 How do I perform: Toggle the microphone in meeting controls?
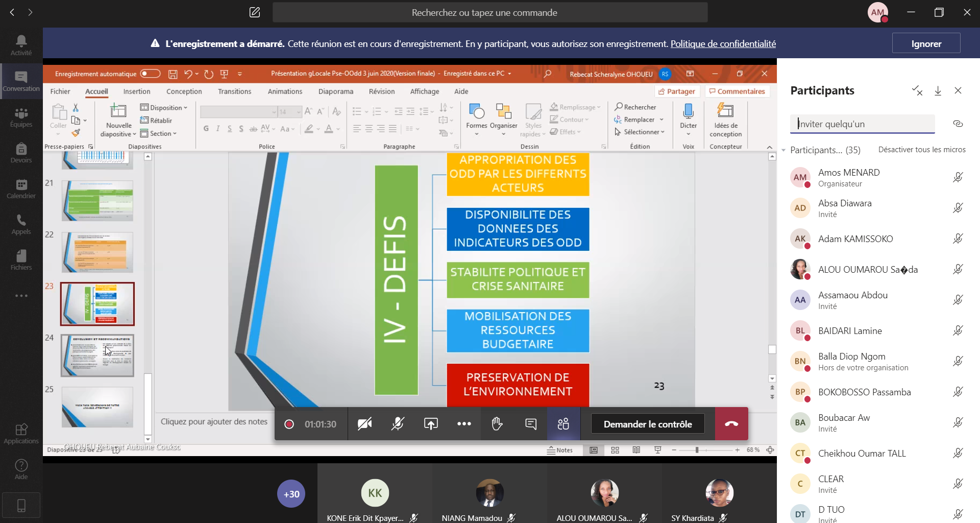[398, 424]
